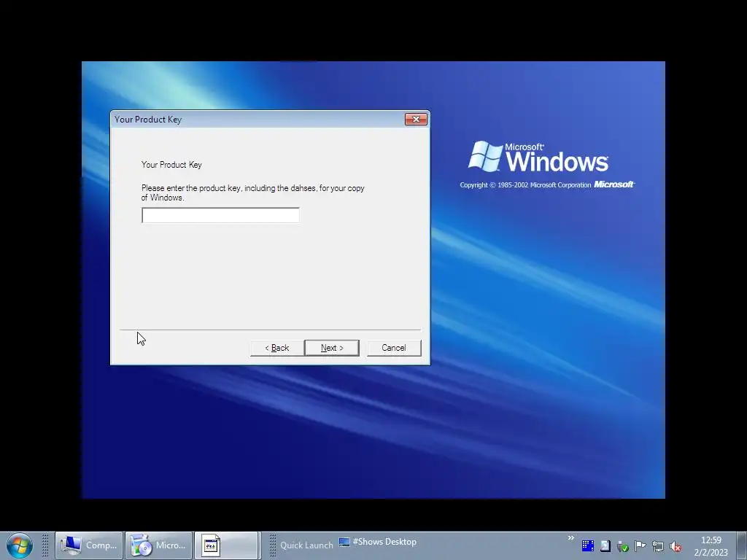Open the untitled script window taskbar button
The height and width of the screenshot is (560, 747).
tap(228, 545)
